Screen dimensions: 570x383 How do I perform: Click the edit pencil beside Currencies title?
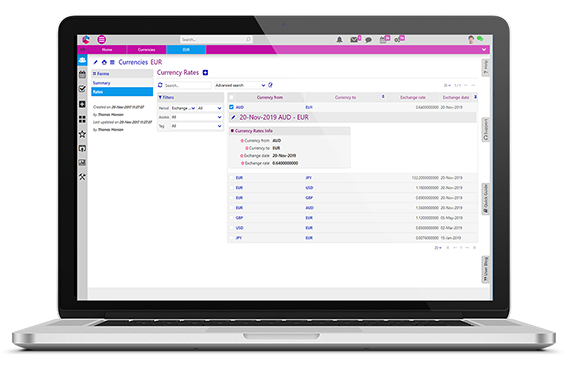[x=96, y=62]
